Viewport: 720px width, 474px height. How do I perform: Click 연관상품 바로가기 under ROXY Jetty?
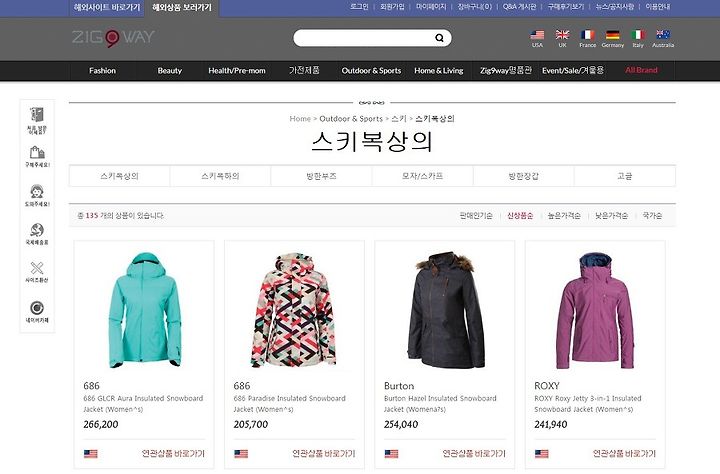point(624,454)
